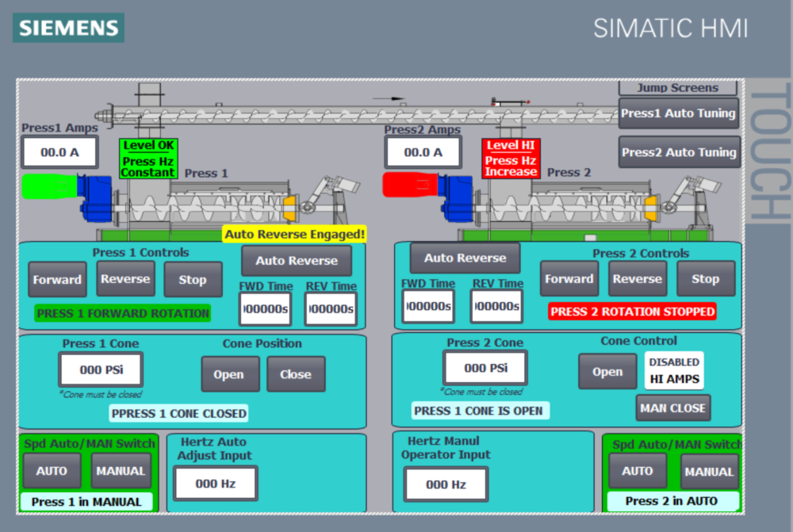Click the green motor status beacon on Press 1

point(48,184)
